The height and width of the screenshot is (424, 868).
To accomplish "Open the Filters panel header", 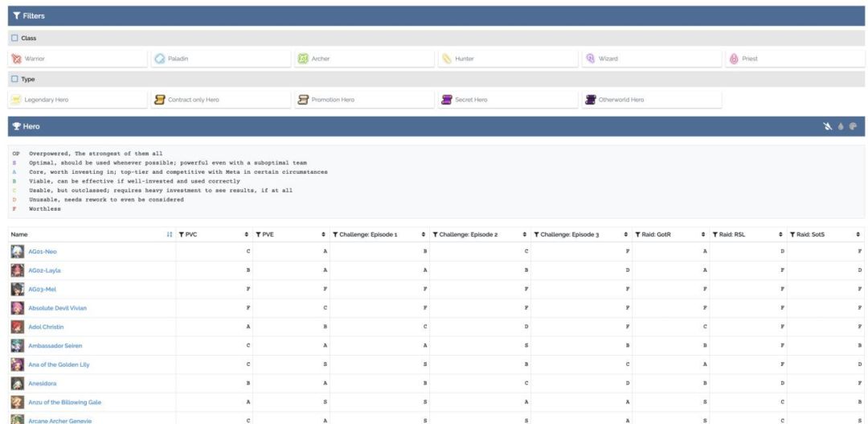I will [436, 16].
